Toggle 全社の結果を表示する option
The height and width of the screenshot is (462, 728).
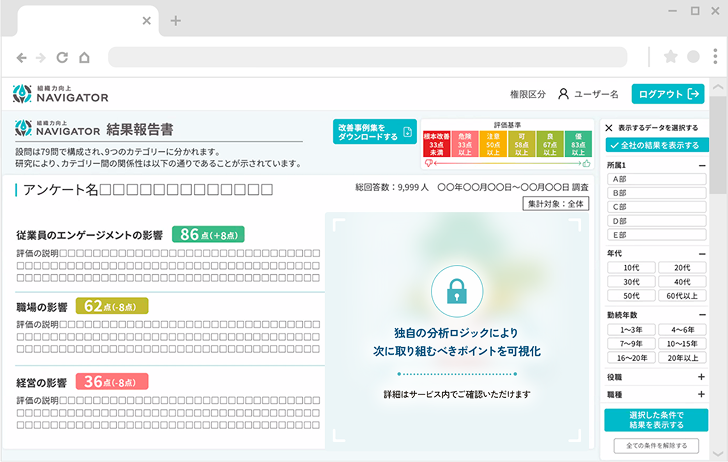click(x=657, y=145)
